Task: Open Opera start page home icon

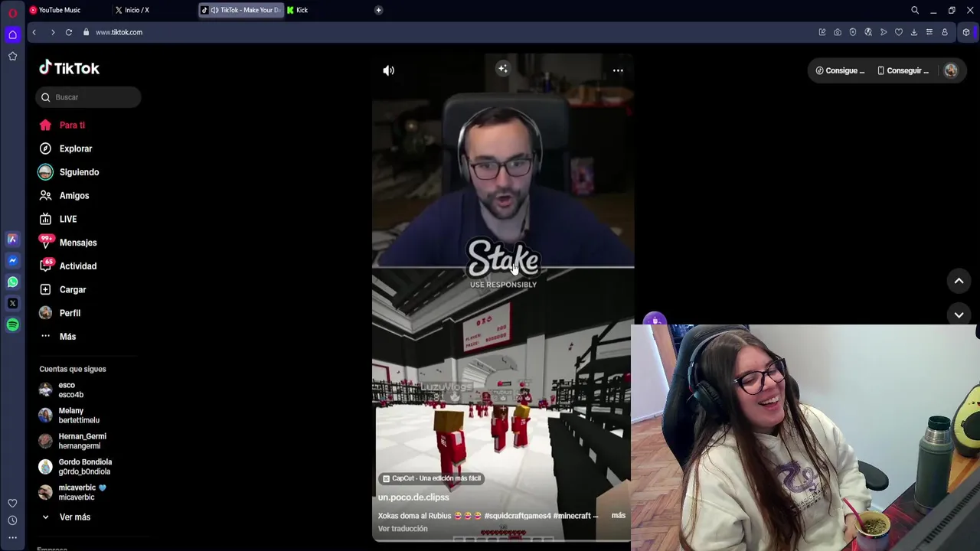Action: 12,34
